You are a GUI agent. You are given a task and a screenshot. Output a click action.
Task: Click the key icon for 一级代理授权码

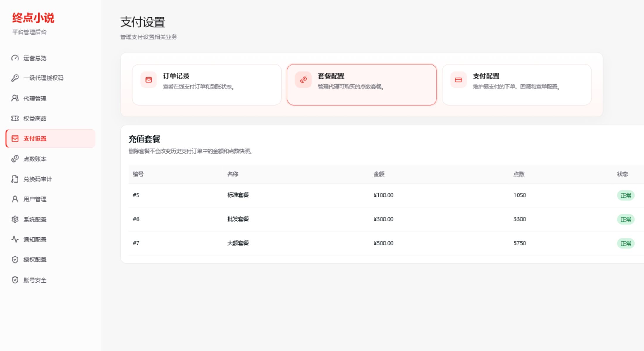[15, 78]
